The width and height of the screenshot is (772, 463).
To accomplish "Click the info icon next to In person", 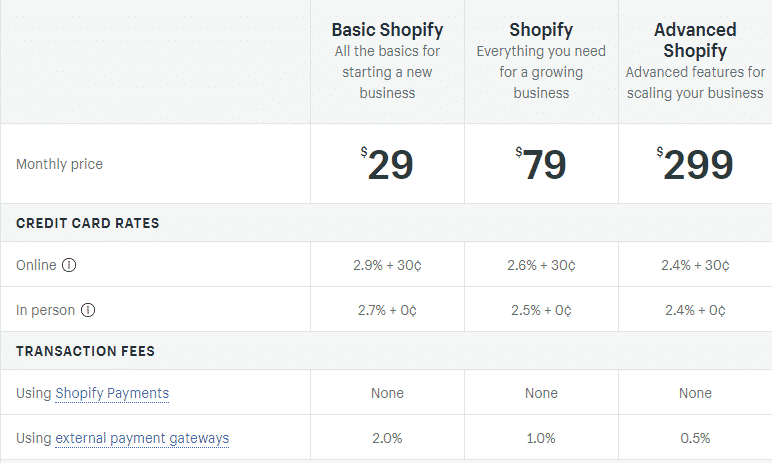I will (x=88, y=310).
